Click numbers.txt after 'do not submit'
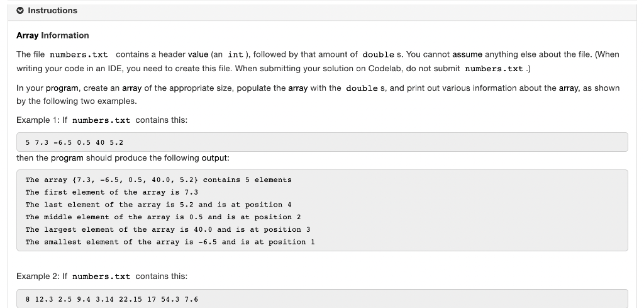Image resolution: width=644 pixels, height=308 pixels. 494,69
